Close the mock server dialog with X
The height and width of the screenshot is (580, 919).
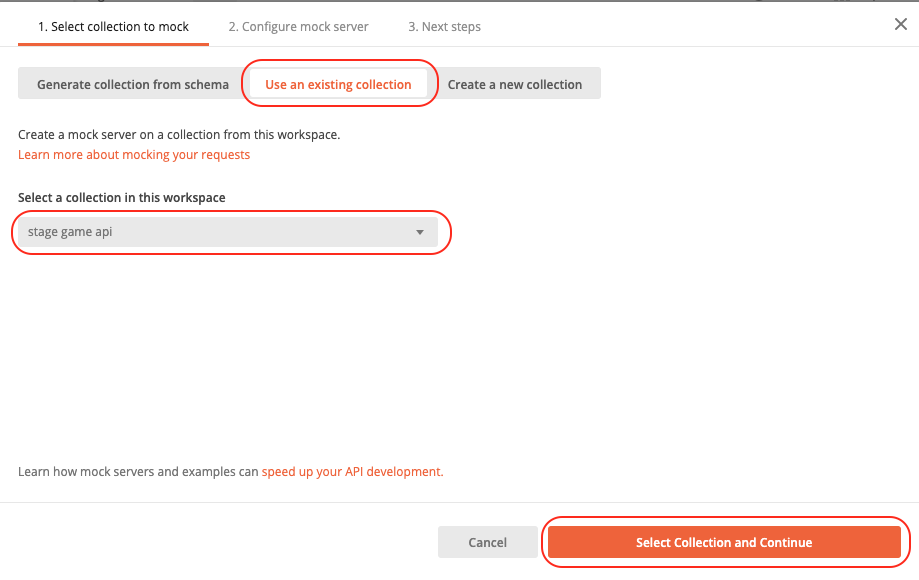pyautogui.click(x=900, y=24)
